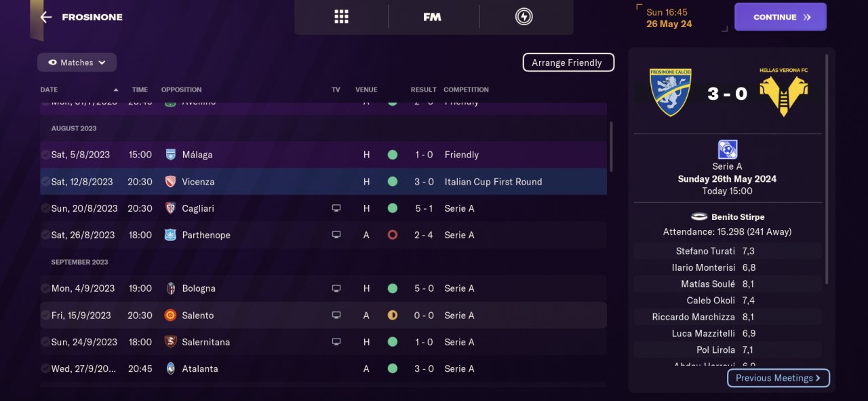
Task: Click the Hellas Verona club badge
Action: click(x=785, y=94)
